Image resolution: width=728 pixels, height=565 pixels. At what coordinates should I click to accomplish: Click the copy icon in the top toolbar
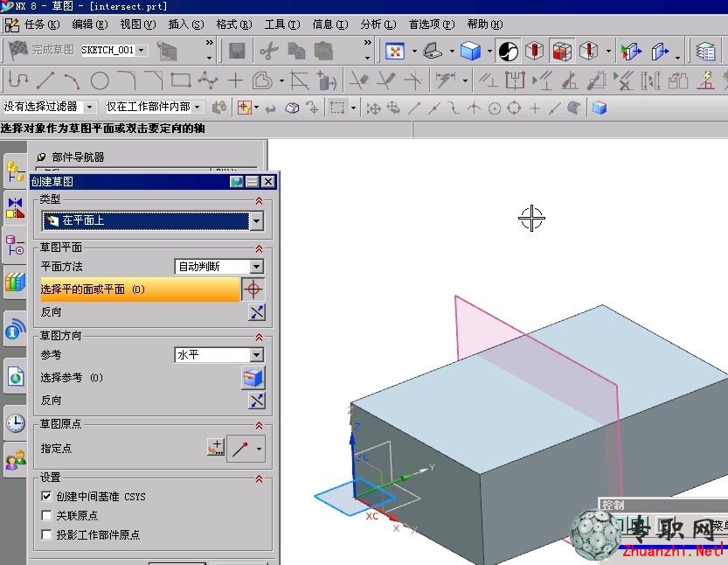pos(295,51)
